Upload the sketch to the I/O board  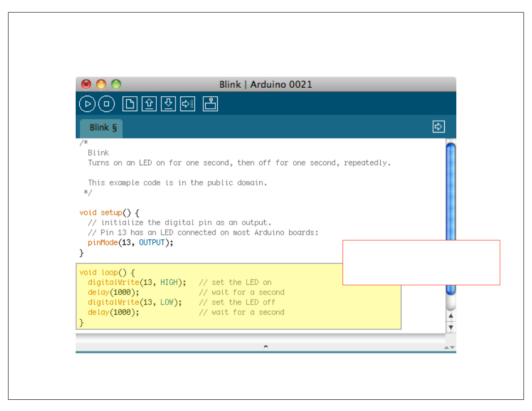[188, 104]
